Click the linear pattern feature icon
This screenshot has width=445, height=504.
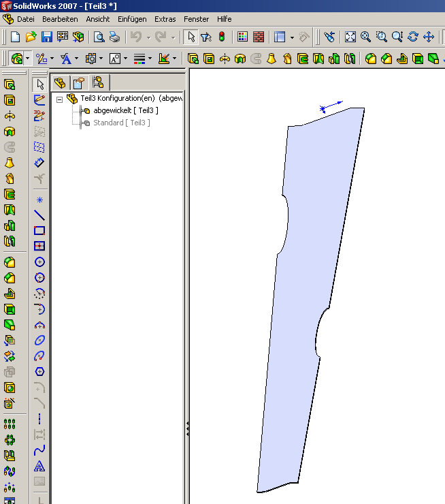[x=10, y=424]
